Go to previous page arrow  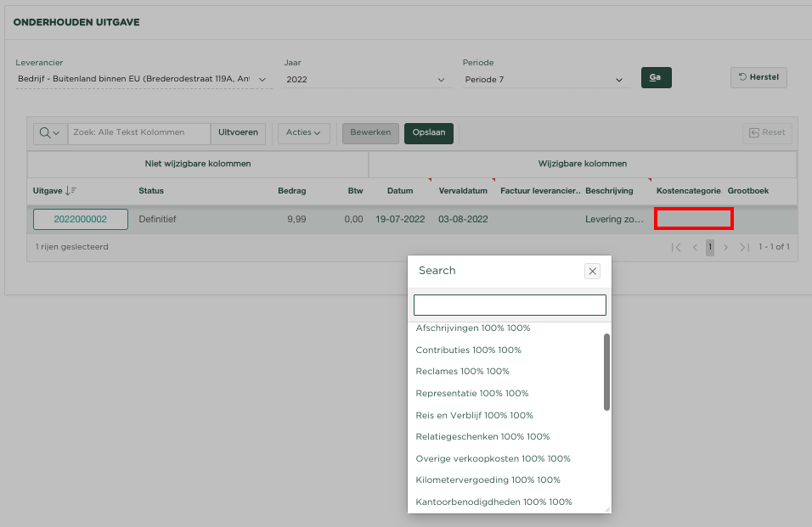click(695, 247)
